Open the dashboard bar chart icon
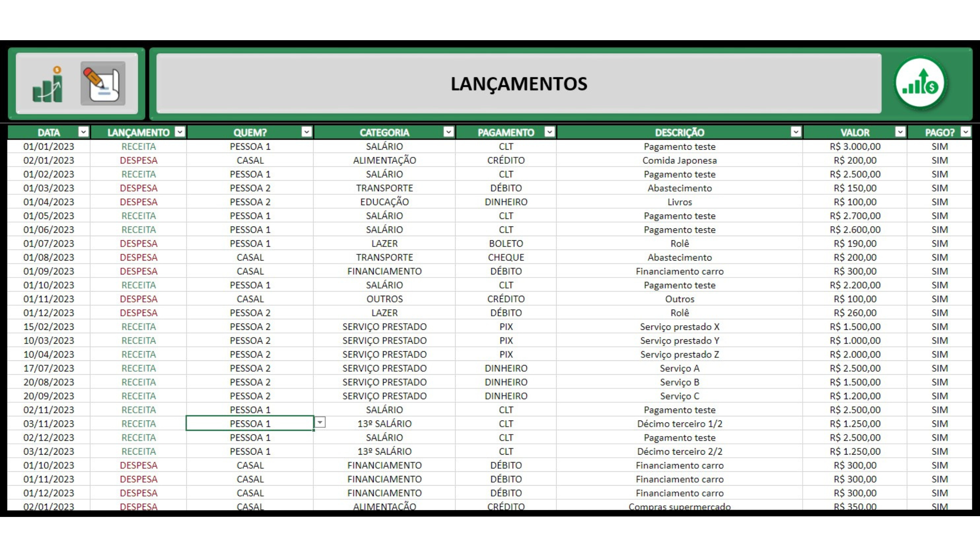Image resolution: width=980 pixels, height=551 pixels. tap(47, 84)
